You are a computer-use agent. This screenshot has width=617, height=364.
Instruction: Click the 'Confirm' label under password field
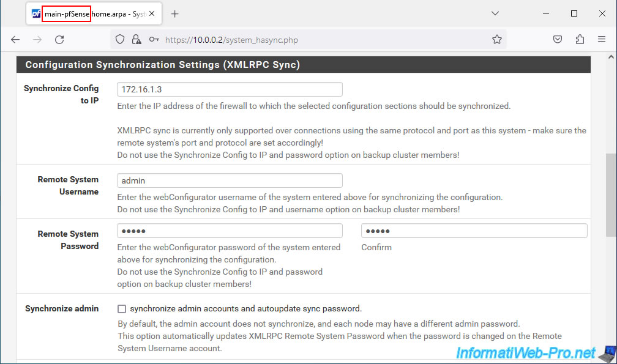[x=376, y=247]
